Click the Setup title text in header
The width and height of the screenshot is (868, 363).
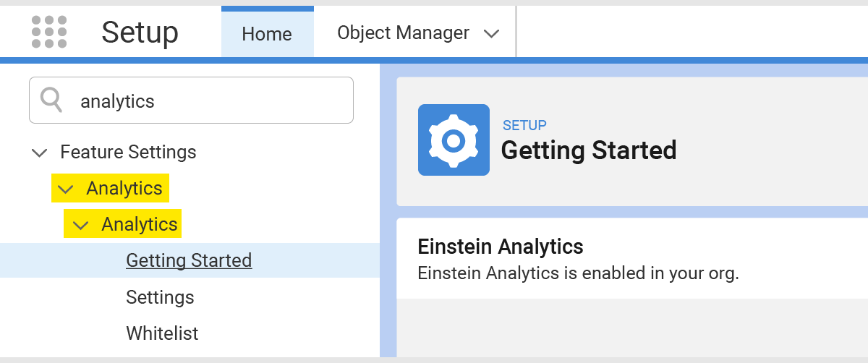click(140, 33)
